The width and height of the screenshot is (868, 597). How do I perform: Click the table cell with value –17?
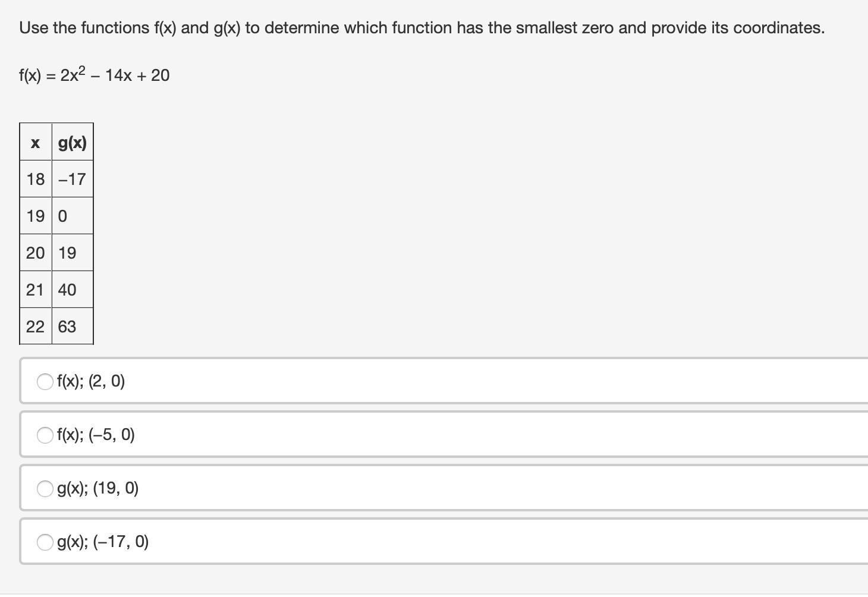[73, 179]
